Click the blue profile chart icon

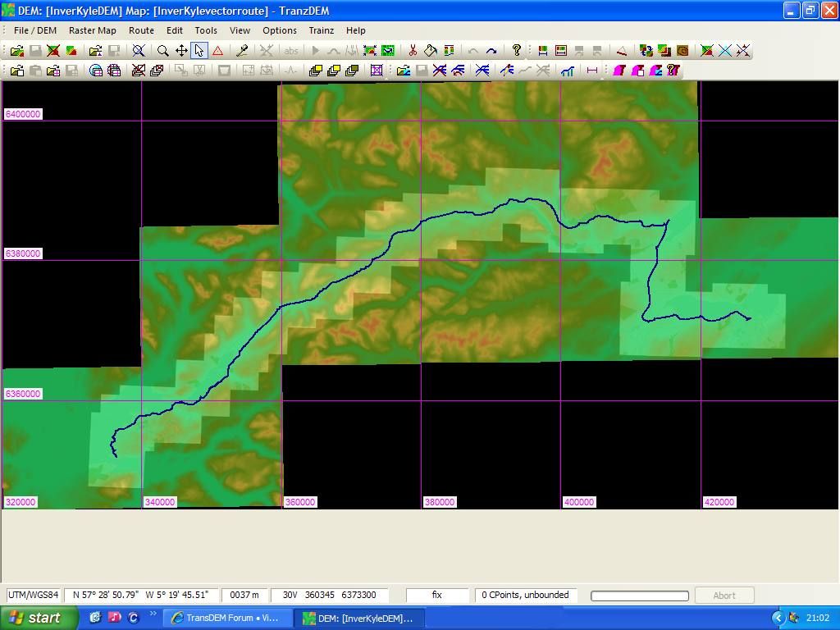click(568, 71)
